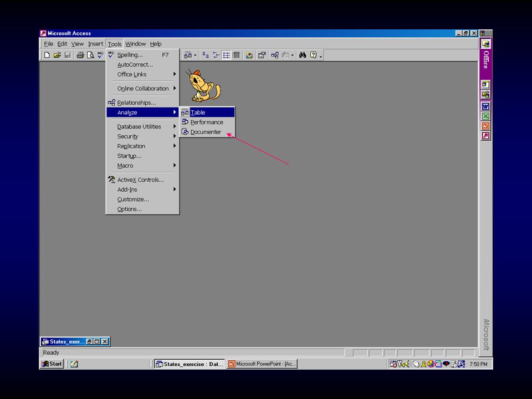Choose ActiveX Controls from the Tools menu
The image size is (532, 399).
point(142,180)
